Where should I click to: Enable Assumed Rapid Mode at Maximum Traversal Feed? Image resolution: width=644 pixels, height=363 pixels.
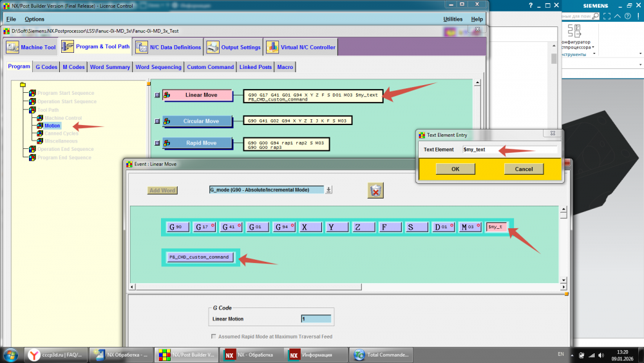[x=213, y=337]
